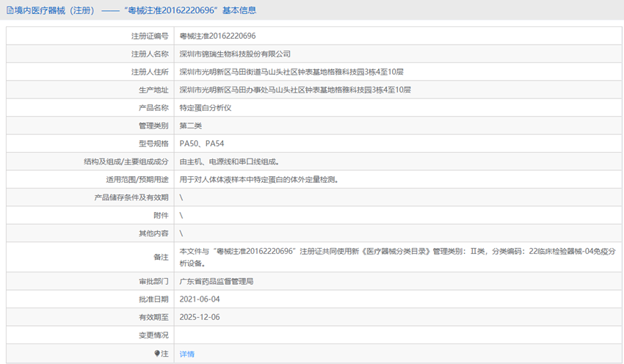Click the 有效期至 label
The image size is (624, 364).
(x=153, y=317)
